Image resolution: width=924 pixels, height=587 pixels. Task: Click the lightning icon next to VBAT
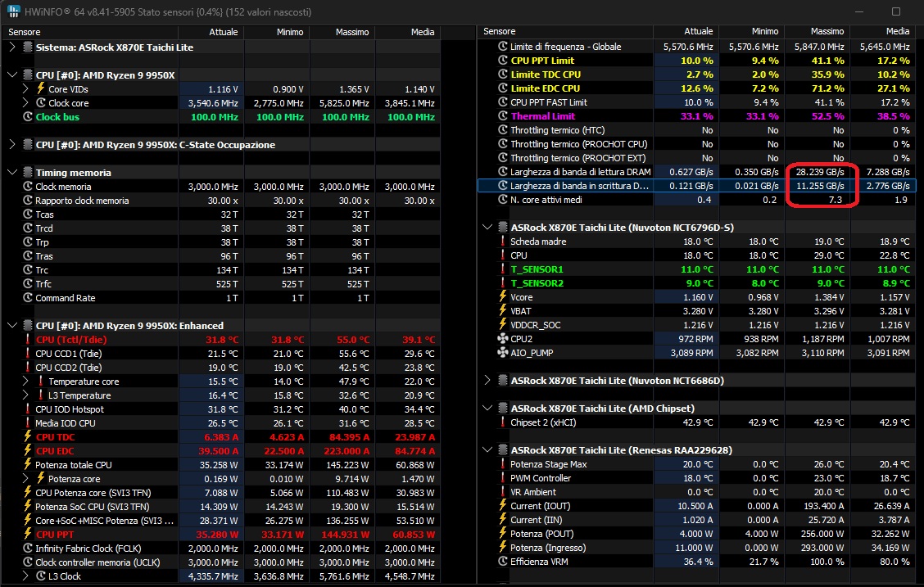pos(503,311)
